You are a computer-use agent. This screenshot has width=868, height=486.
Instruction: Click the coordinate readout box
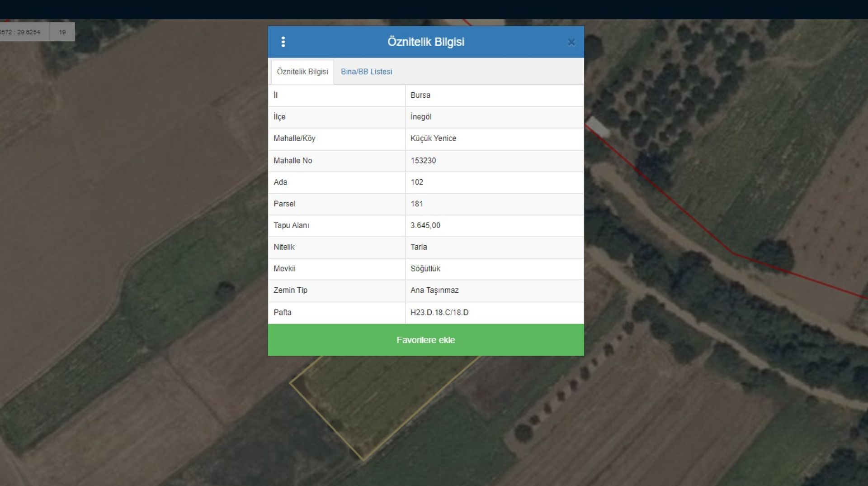coord(23,32)
